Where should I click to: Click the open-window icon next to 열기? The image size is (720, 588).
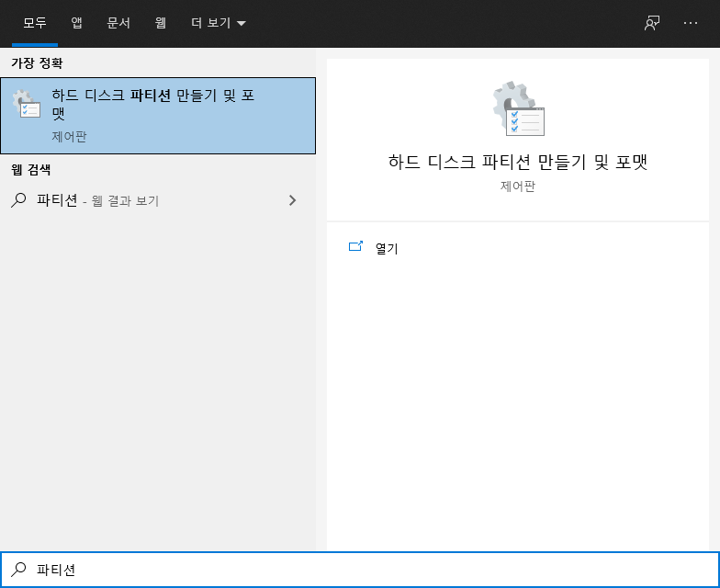pos(356,246)
